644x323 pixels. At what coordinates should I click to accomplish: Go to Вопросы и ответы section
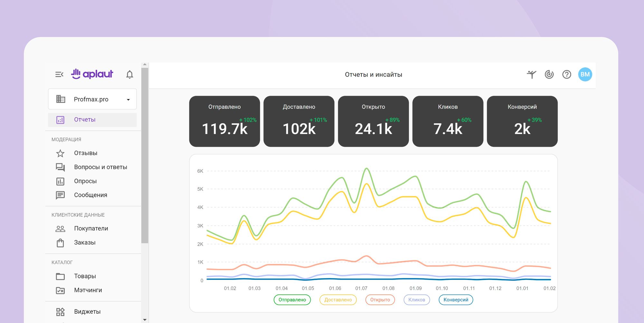pyautogui.click(x=100, y=167)
